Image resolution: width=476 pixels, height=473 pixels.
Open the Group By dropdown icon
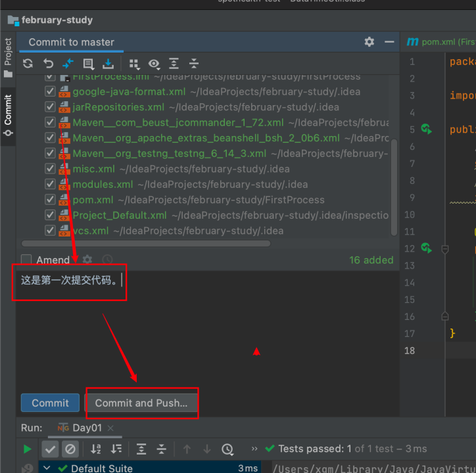(134, 64)
